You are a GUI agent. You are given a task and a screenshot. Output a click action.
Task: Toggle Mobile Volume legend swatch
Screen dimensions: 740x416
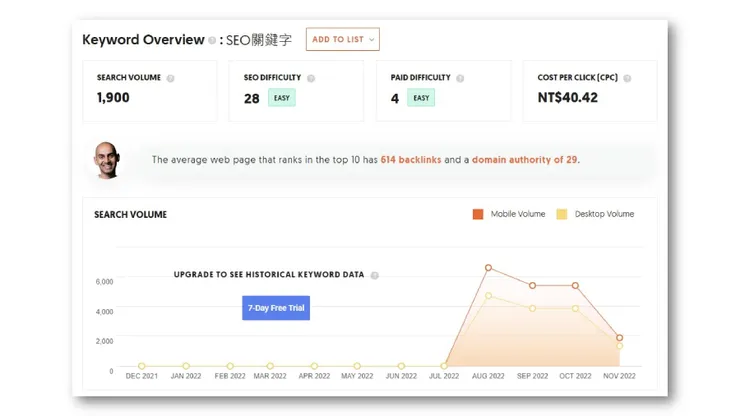click(478, 214)
